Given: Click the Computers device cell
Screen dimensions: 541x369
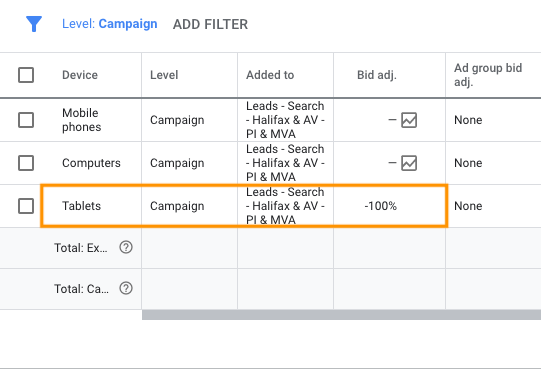Looking at the screenshot, I should [x=91, y=163].
